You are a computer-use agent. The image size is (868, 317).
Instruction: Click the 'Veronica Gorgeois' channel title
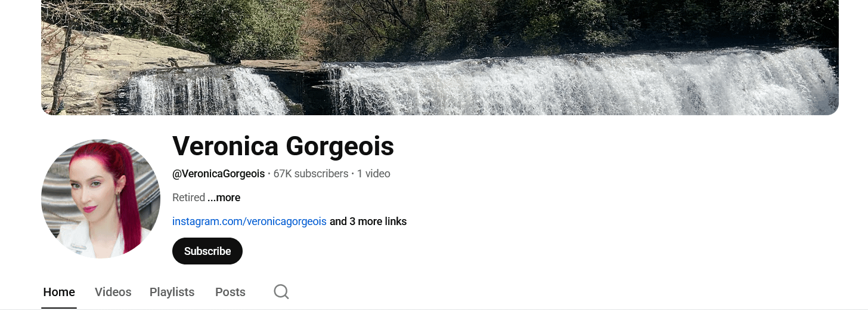coord(283,146)
